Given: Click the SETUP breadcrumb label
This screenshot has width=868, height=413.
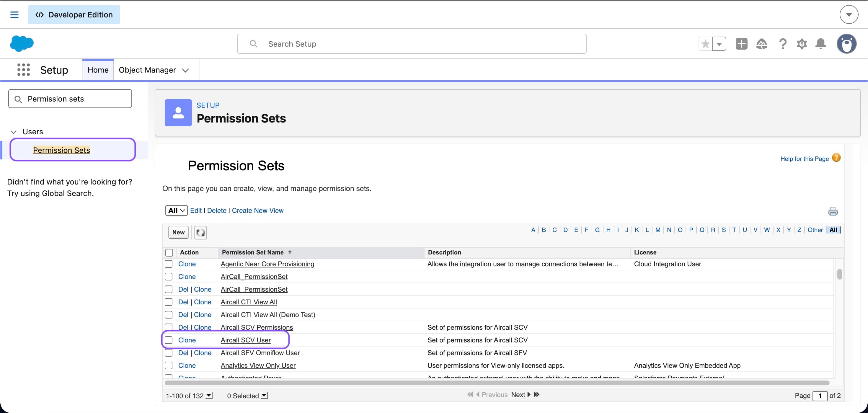Looking at the screenshot, I should [208, 105].
